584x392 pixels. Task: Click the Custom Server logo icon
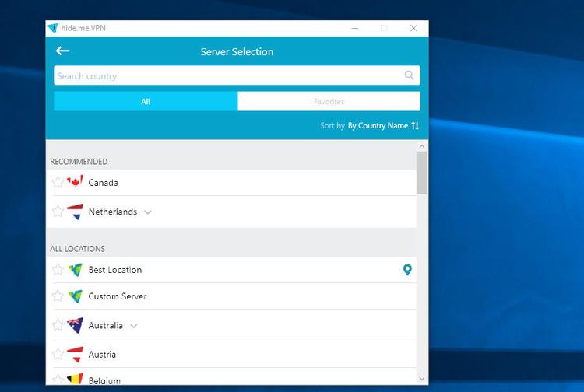pos(75,296)
